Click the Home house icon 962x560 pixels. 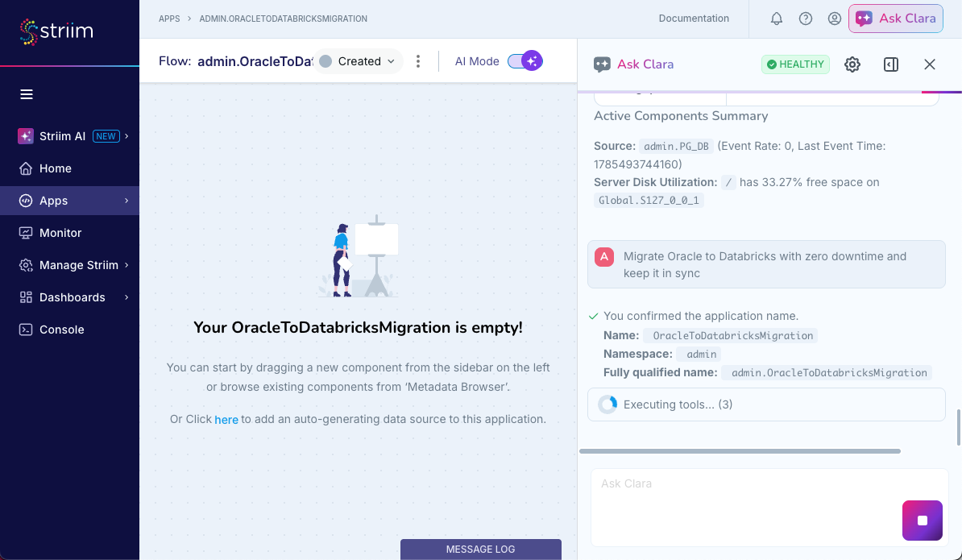coord(26,168)
